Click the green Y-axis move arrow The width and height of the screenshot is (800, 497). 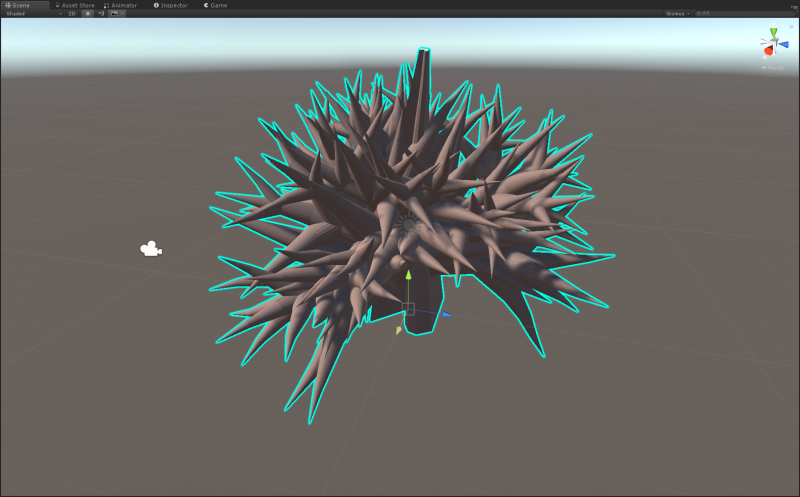[x=408, y=275]
